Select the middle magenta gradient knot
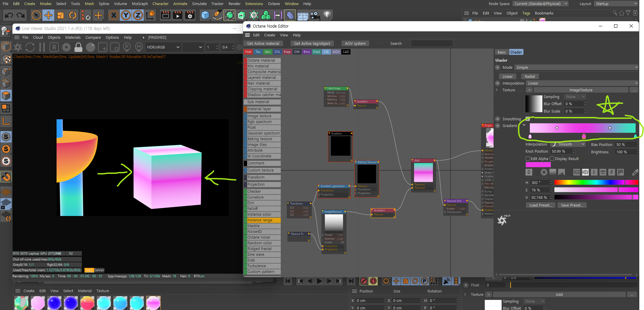The width and height of the screenshot is (644, 310). (584, 136)
